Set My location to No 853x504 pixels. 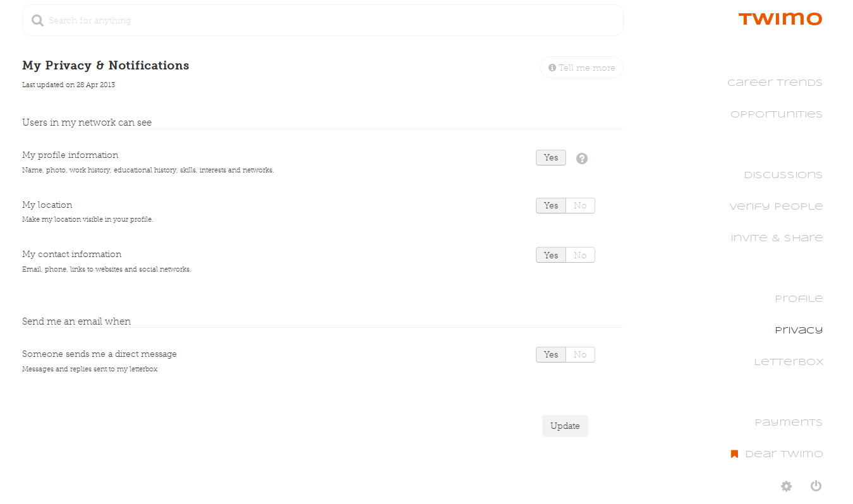point(580,206)
